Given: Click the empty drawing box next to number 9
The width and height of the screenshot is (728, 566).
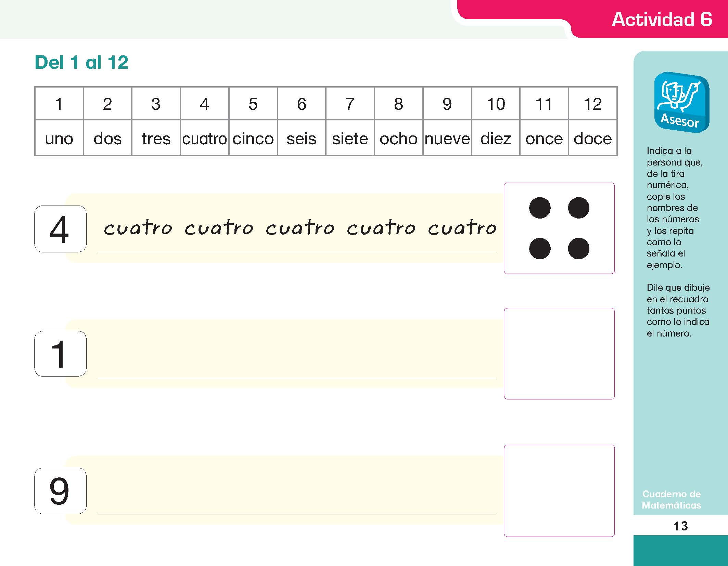Looking at the screenshot, I should tap(559, 491).
